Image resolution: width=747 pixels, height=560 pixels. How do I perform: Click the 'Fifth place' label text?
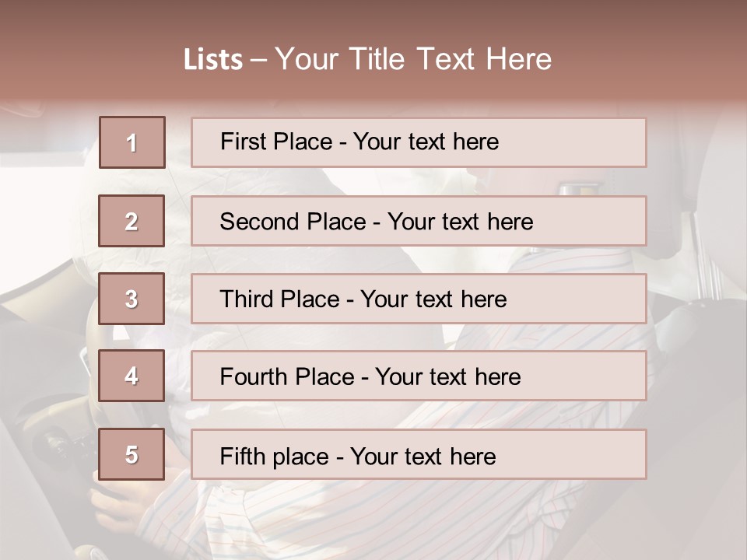[275, 457]
